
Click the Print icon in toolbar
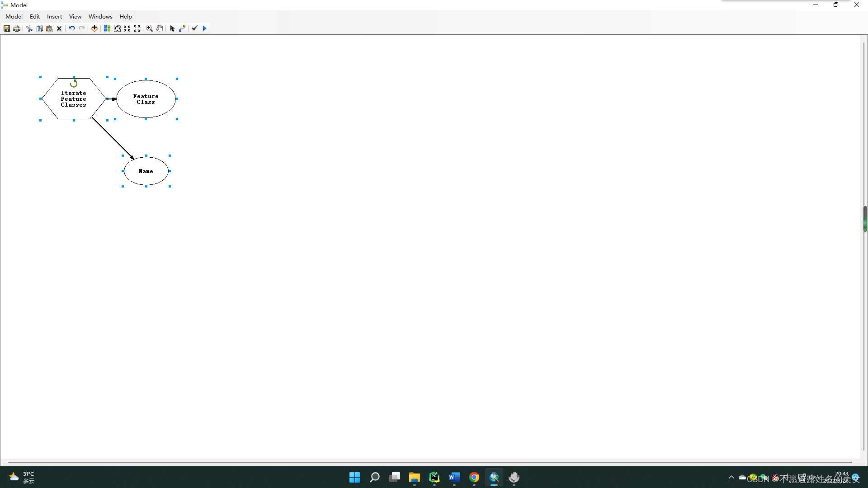[17, 28]
